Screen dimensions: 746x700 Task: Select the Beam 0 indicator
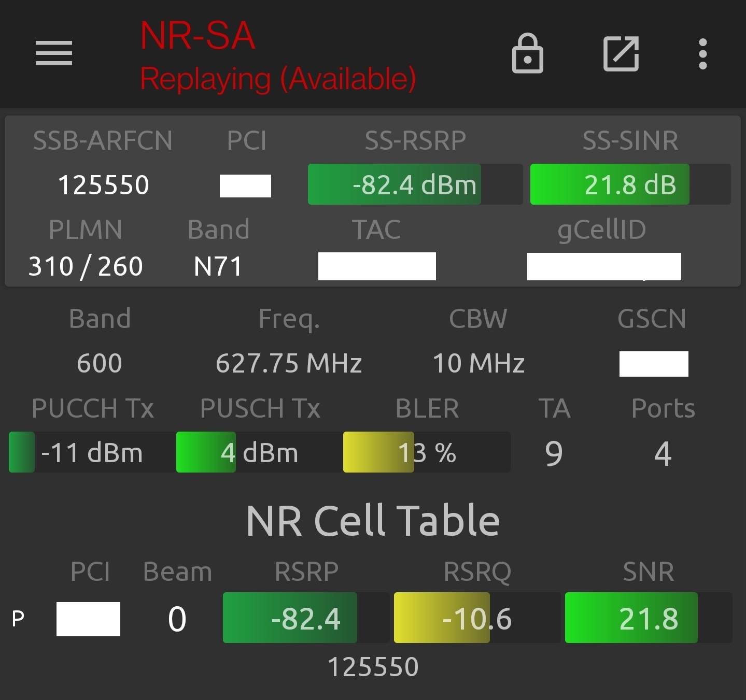click(x=177, y=618)
